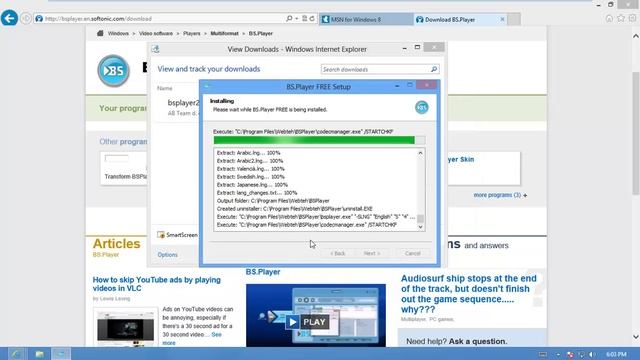Click the compatibility view icon in address bar
The height and width of the screenshot is (360, 640).
(304, 18)
